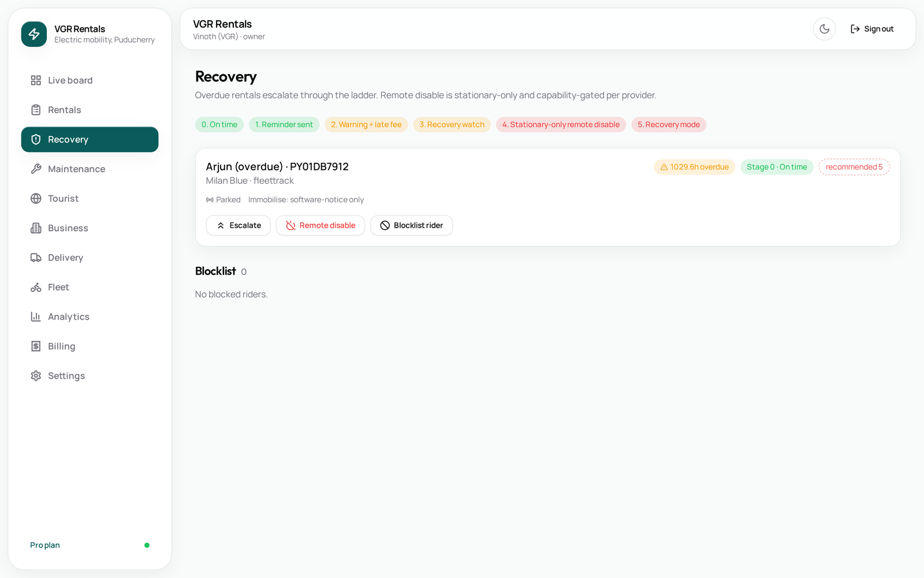The width and height of the screenshot is (924, 578).
Task: Open the Delivery section
Action: (90, 257)
